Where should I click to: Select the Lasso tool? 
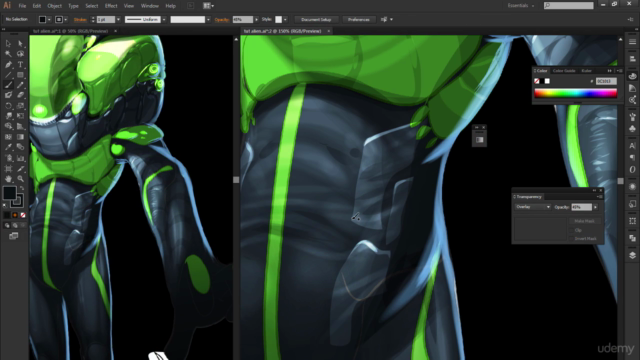click(x=20, y=54)
